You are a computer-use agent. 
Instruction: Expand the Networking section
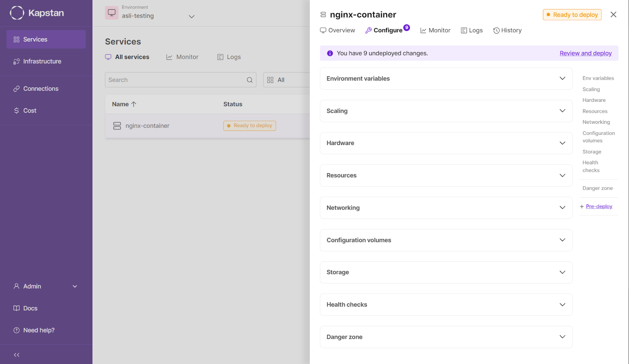tap(446, 208)
